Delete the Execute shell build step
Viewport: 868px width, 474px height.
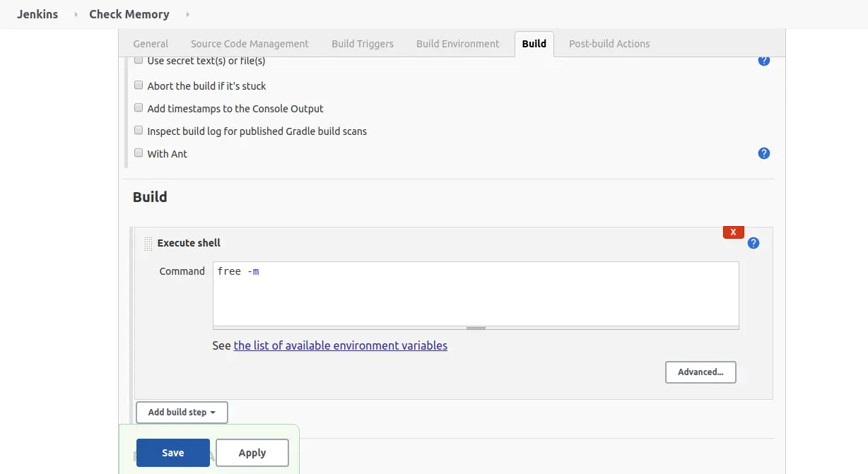[733, 232]
